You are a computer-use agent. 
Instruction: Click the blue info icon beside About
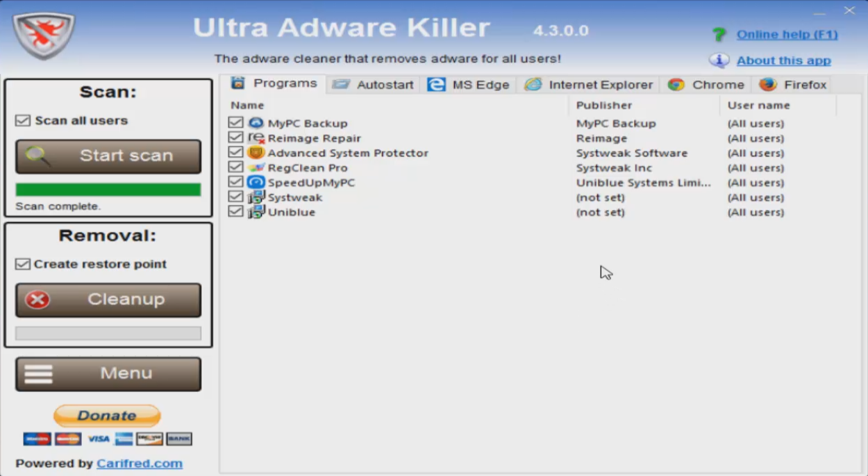pos(719,60)
